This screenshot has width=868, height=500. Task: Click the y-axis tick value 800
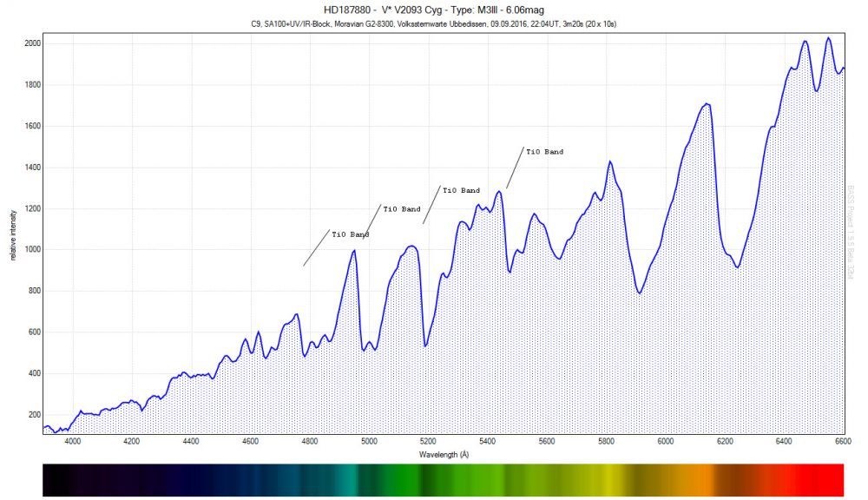point(35,291)
